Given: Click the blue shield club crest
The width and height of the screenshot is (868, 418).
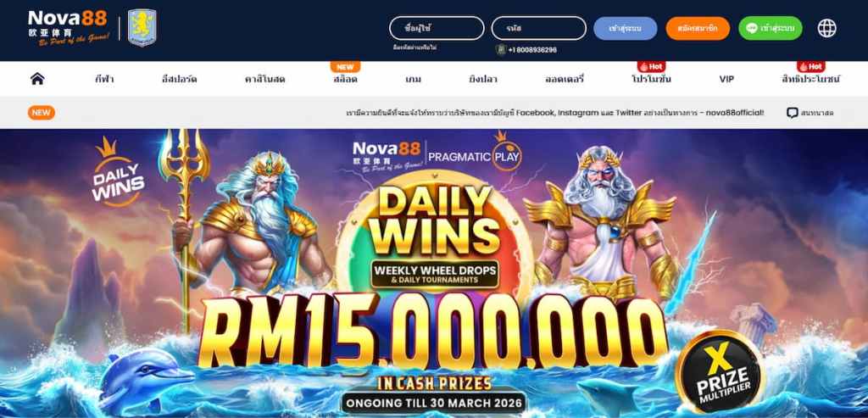Looking at the screenshot, I should pos(142,28).
